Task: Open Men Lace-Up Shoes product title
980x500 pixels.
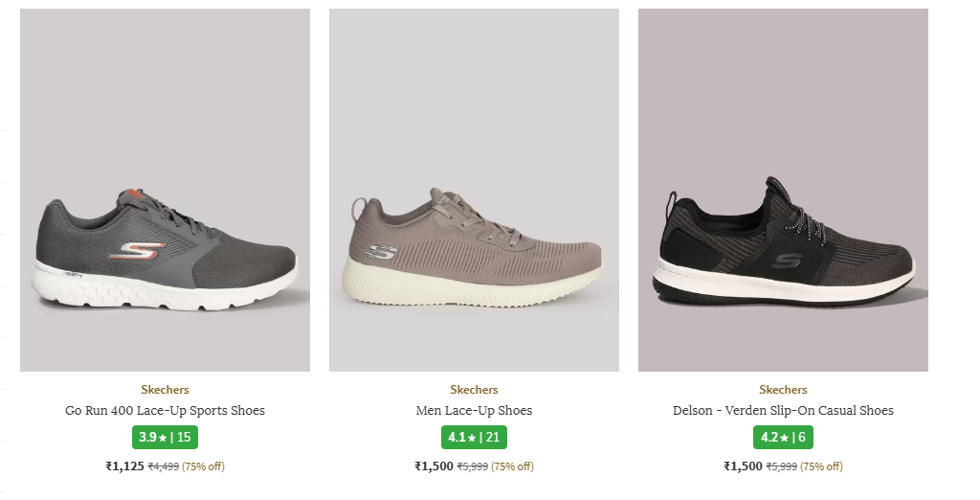Action: pos(474,411)
